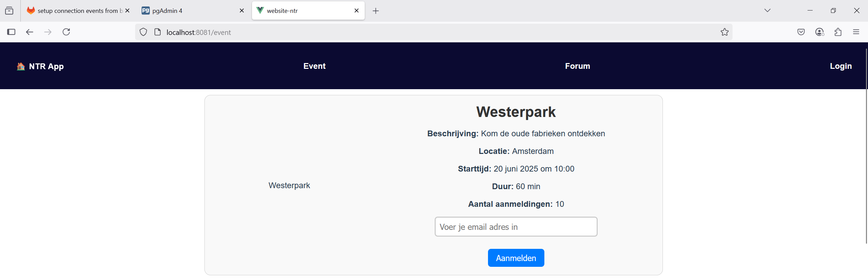Switch to the 'setup connection events' GitLab tab
This screenshot has width=868, height=278.
(x=78, y=11)
